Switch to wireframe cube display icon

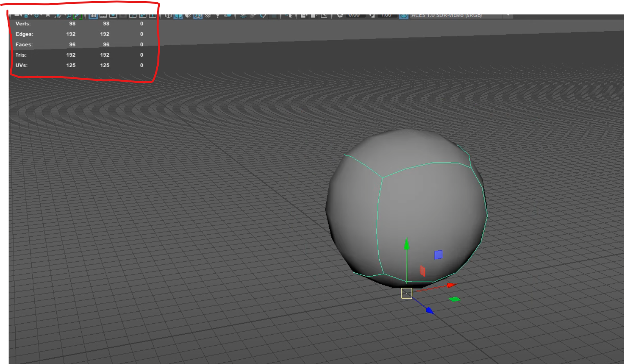click(168, 16)
